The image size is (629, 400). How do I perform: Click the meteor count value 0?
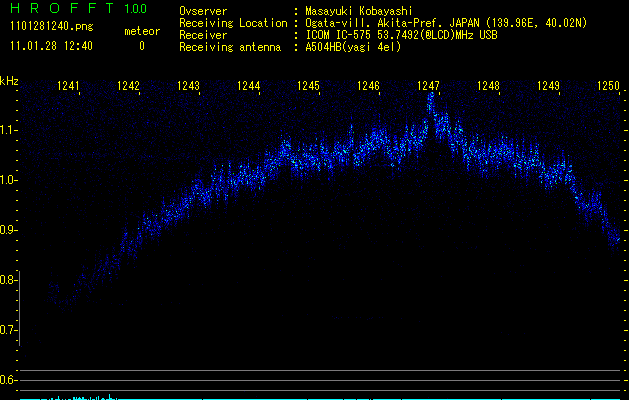pyautogui.click(x=141, y=46)
